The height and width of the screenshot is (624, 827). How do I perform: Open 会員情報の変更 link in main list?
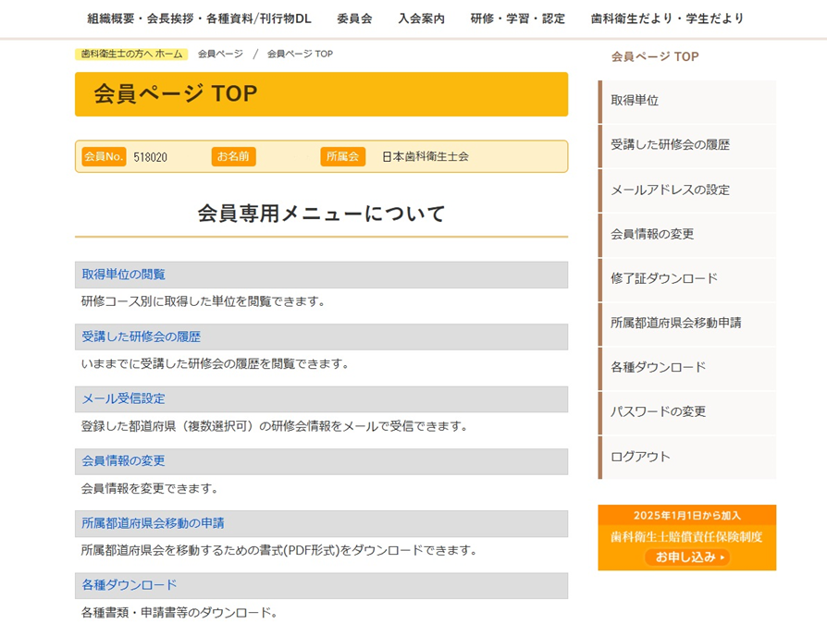point(123,461)
